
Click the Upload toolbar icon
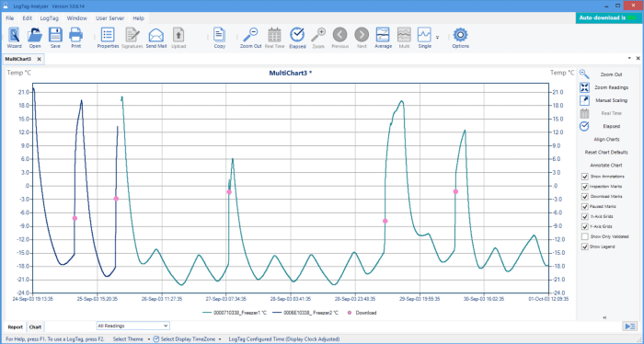pyautogui.click(x=178, y=38)
